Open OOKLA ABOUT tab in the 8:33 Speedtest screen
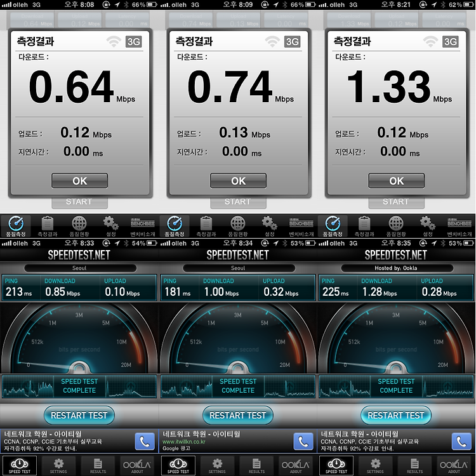This screenshot has height=476, width=476. 137,465
